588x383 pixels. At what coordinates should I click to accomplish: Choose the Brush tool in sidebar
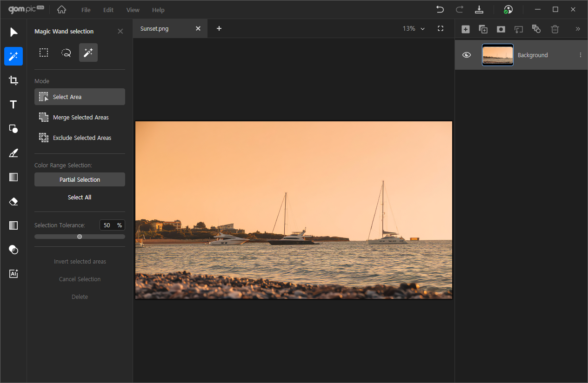13,153
